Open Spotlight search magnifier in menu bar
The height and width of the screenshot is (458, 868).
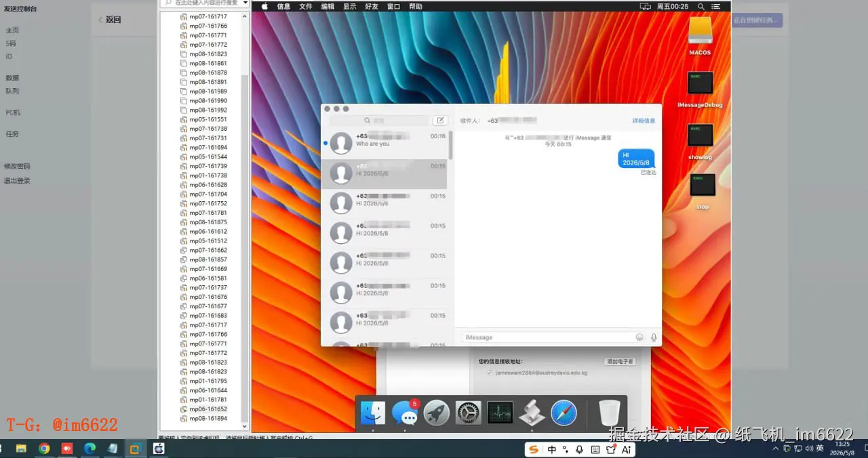click(x=701, y=6)
